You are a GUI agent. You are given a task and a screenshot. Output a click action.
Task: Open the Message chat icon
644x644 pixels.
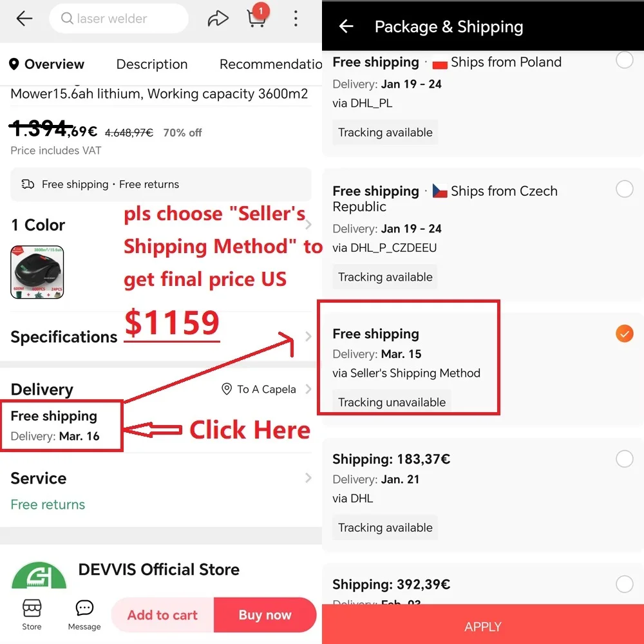[x=84, y=614]
